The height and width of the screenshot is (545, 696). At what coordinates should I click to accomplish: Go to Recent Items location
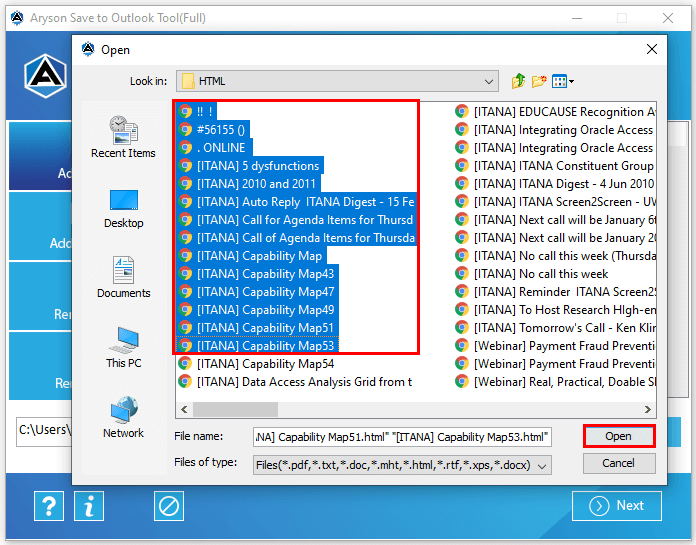[123, 137]
